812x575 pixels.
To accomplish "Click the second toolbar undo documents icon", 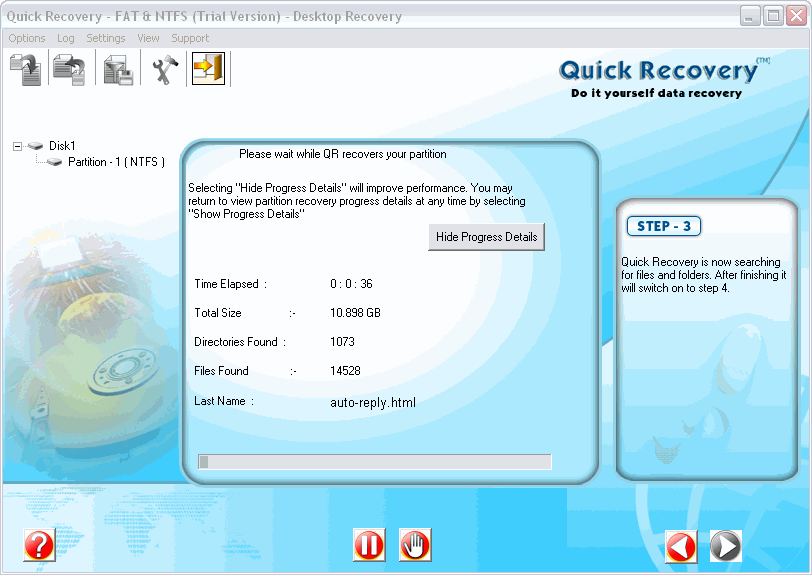I will pos(69,69).
